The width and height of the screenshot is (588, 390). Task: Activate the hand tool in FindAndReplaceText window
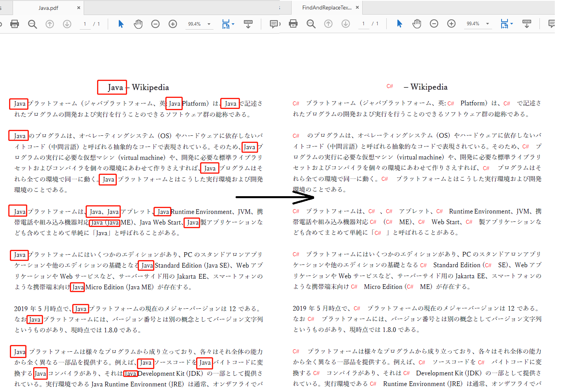tap(417, 24)
